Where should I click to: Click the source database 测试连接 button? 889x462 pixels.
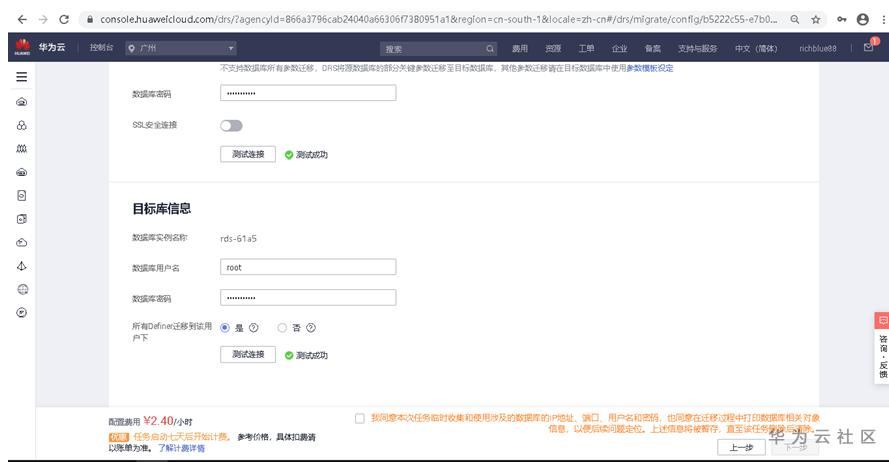pyautogui.click(x=248, y=154)
